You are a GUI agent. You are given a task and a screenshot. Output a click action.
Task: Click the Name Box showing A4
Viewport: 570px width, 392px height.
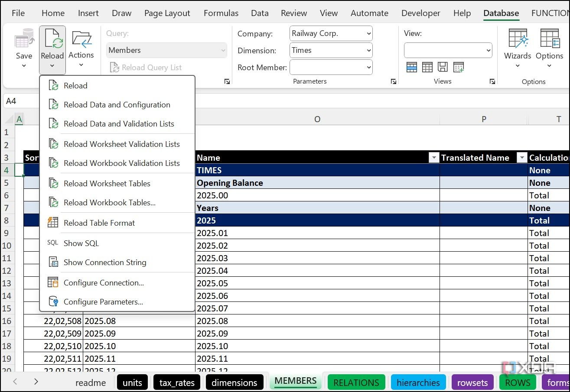coord(21,101)
